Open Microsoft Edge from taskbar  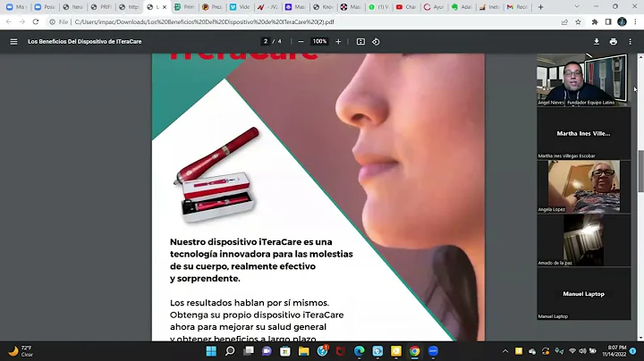[x=359, y=351]
